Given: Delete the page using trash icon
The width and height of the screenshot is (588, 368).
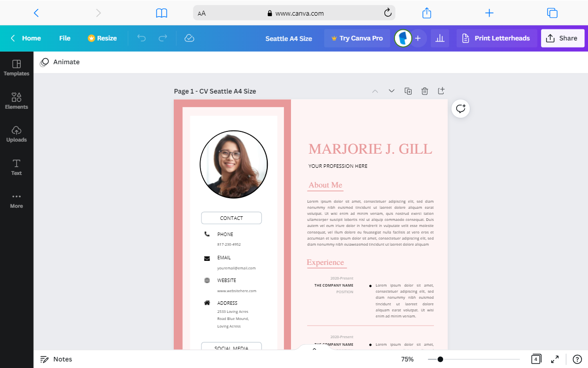Looking at the screenshot, I should click(424, 91).
